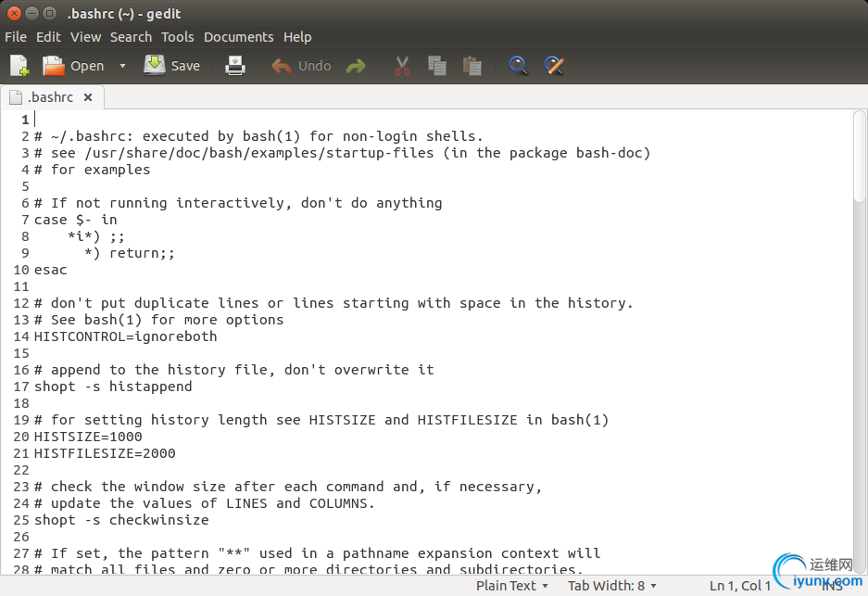Open the Tools menu
This screenshot has height=596, width=868.
pos(178,37)
